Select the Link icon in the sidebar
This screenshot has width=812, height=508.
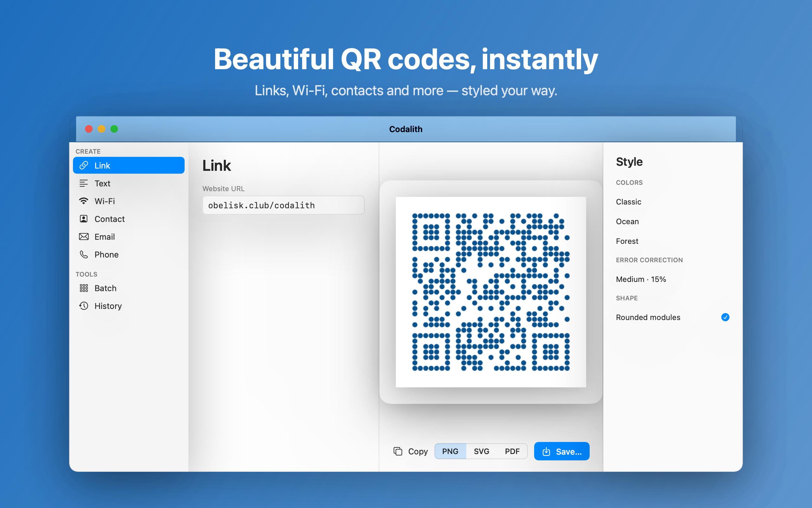pos(83,165)
